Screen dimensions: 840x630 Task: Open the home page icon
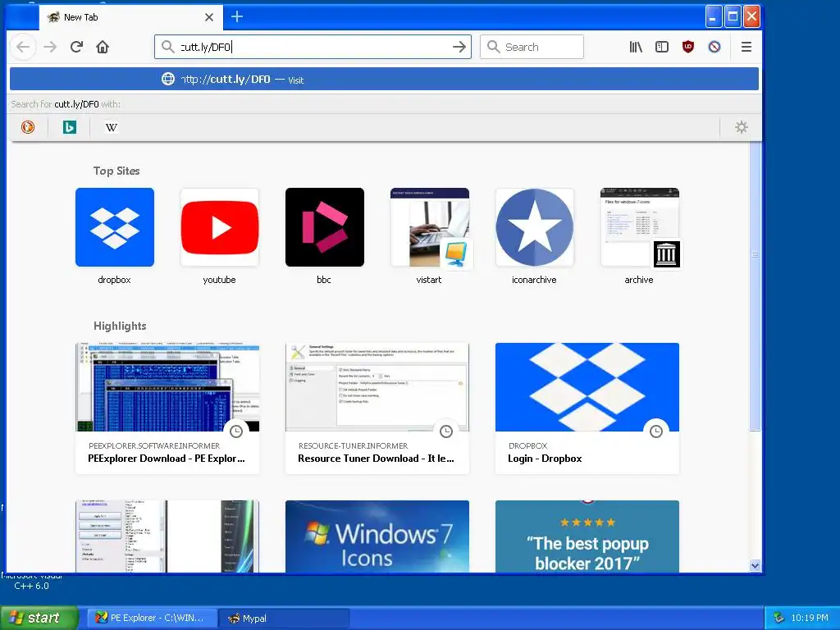103,47
